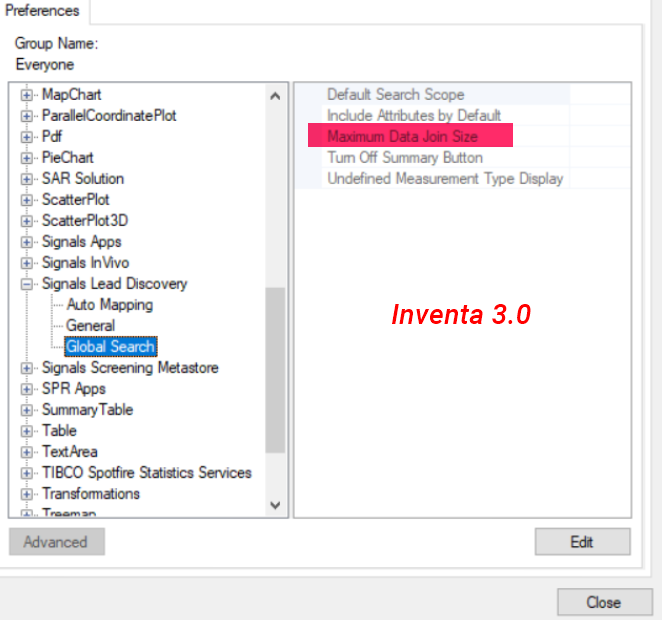Select Default Search Scope preference

(396, 95)
